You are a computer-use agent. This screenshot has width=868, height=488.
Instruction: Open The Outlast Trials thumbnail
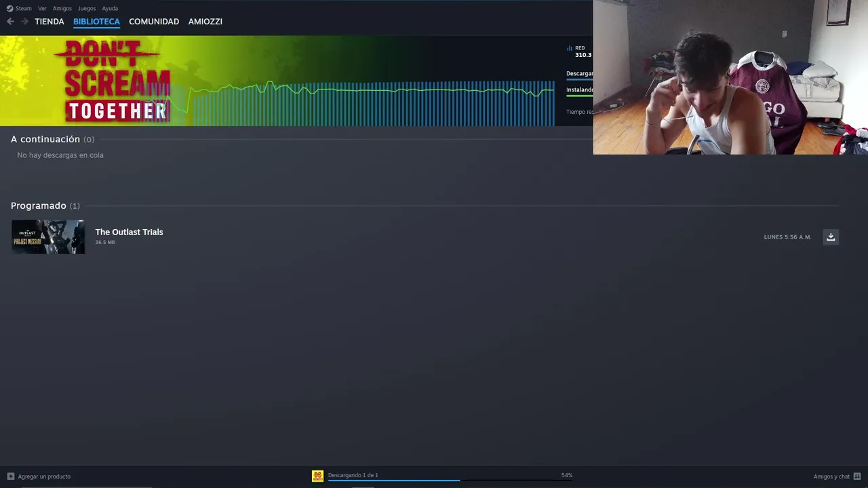[48, 237]
